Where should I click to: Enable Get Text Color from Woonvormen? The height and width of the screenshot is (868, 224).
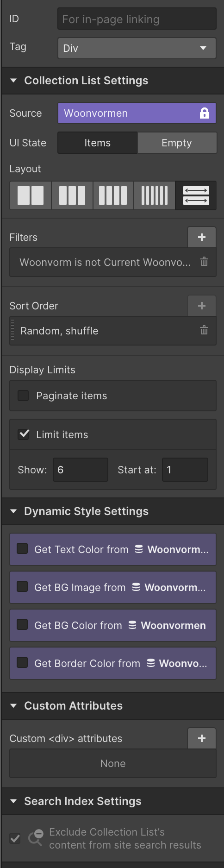[x=22, y=549]
